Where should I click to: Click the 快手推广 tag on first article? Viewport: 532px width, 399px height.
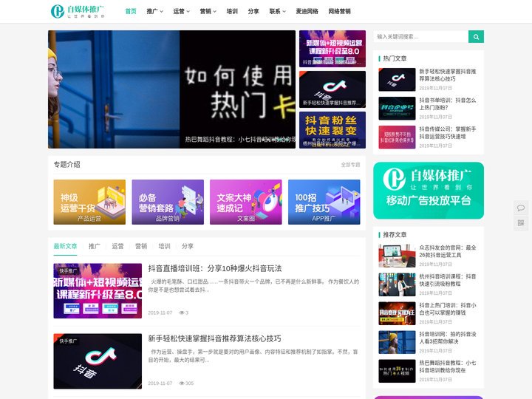point(67,270)
